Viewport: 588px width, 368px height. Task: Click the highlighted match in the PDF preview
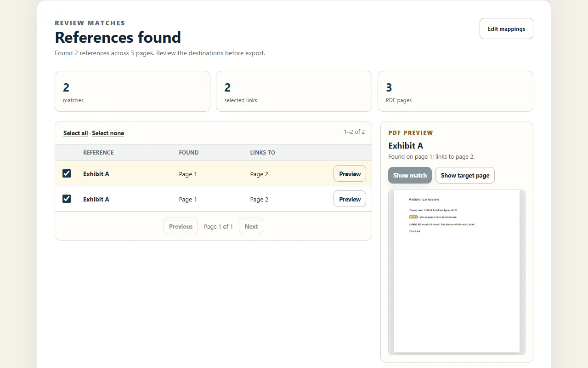tap(413, 217)
